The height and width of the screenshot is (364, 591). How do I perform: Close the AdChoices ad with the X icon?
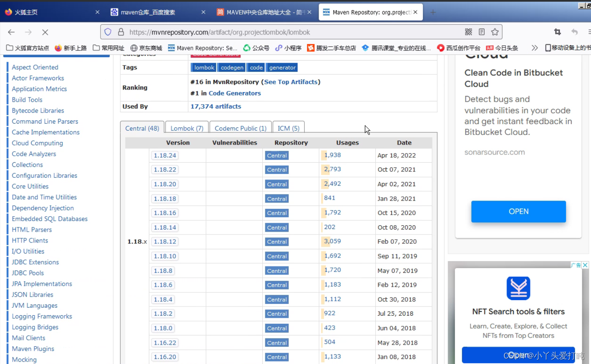tap(585, 265)
